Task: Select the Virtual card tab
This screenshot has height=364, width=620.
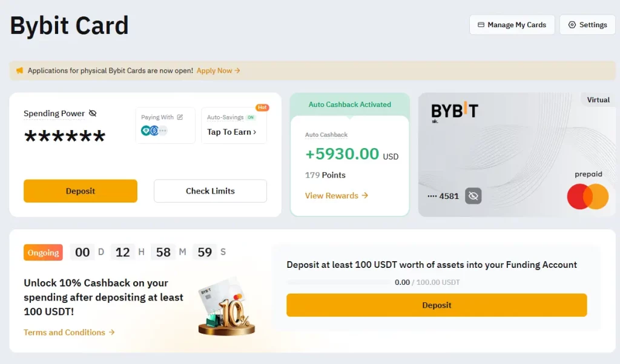Action: (x=598, y=100)
